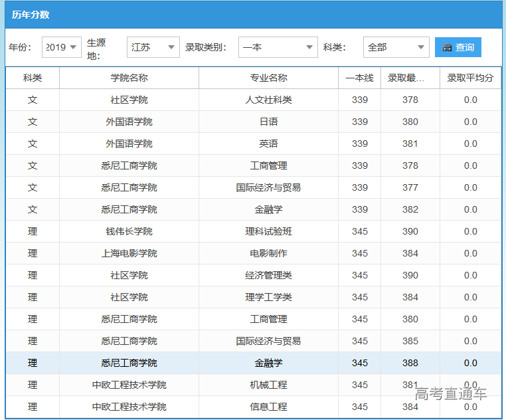
Task: Select the 日语 major row
Action: click(268, 122)
